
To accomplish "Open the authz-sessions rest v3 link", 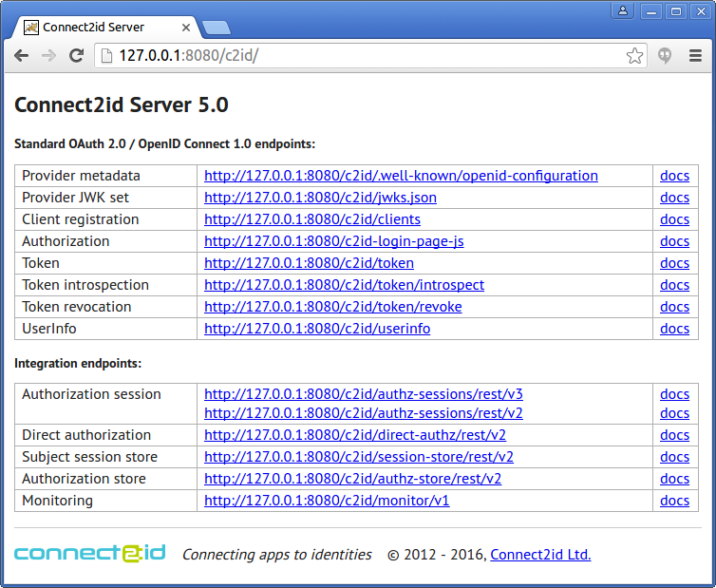I will [363, 394].
